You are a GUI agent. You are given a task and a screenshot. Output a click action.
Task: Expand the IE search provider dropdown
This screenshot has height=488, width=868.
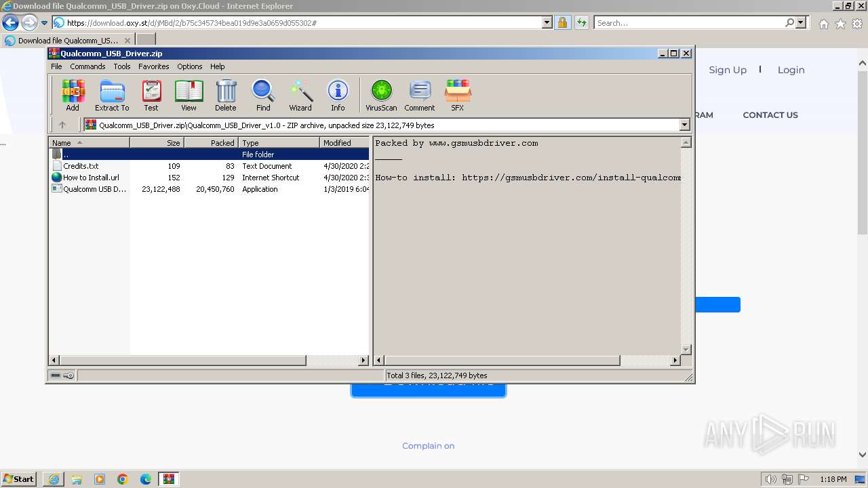click(801, 22)
